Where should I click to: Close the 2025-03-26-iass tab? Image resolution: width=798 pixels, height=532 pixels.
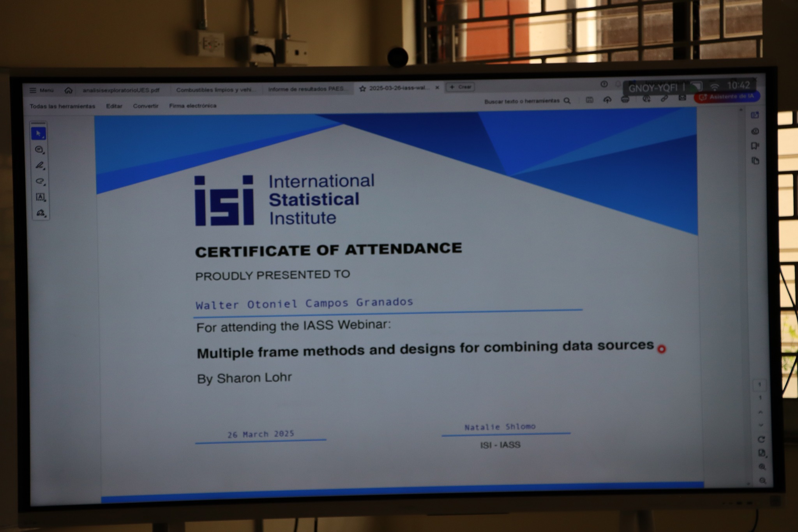point(437,88)
